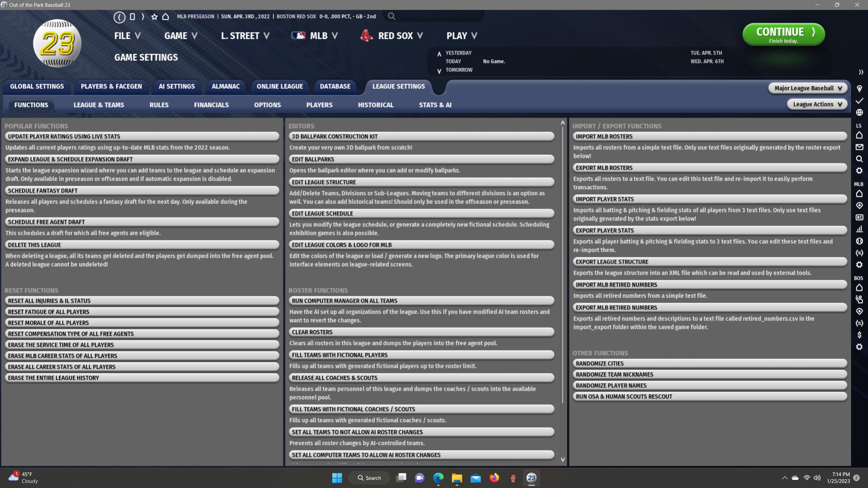Click UPDATE PLAYER RATINGS USING LIVE STATS
Image resolution: width=868 pixels, height=488 pixels.
click(142, 137)
